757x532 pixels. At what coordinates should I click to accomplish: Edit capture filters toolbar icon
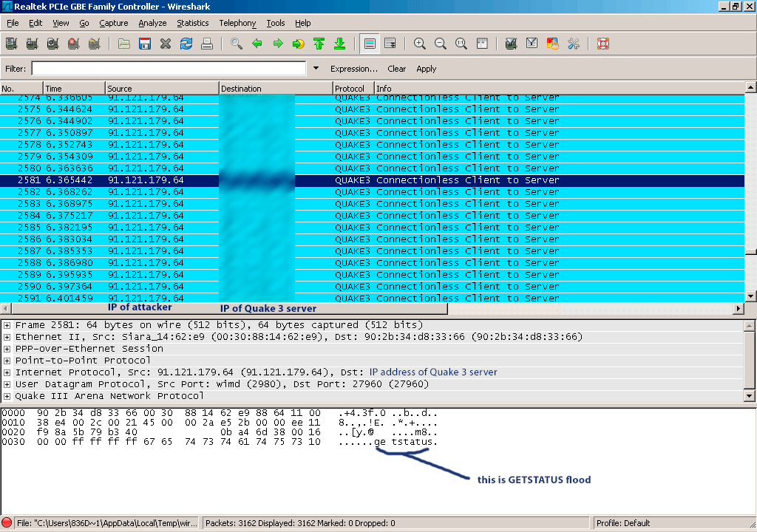coord(512,44)
